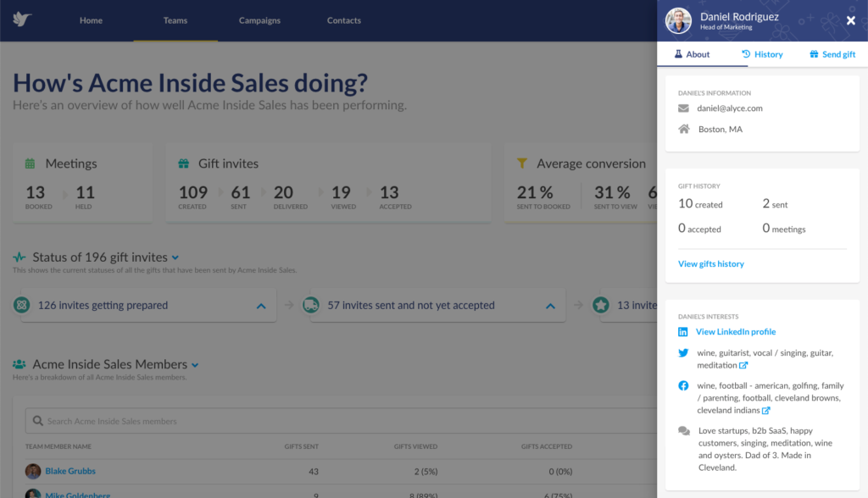868x498 pixels.
Task: Click the team members group icon
Action: coord(19,364)
